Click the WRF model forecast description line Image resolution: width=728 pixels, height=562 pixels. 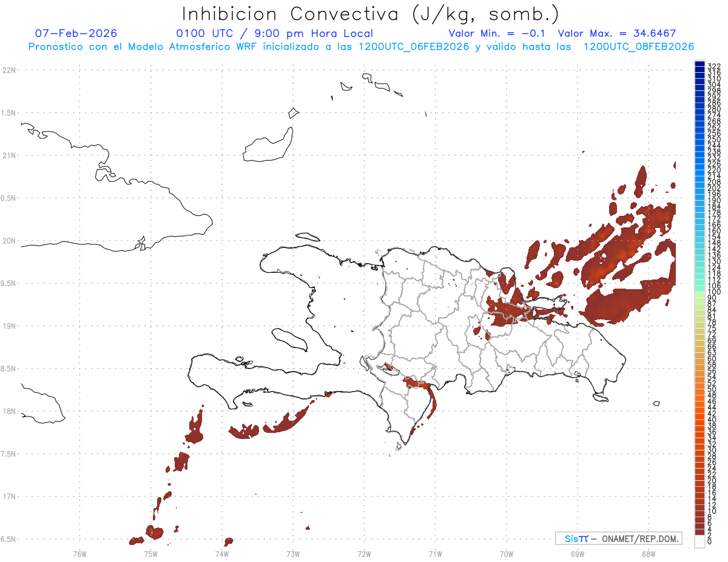(362, 47)
